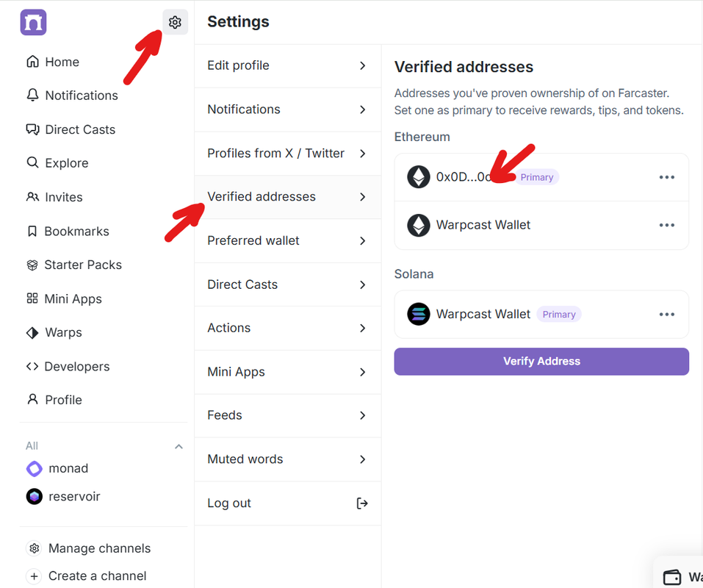Click the Ethereum Warpcast Wallet name

[x=483, y=225]
